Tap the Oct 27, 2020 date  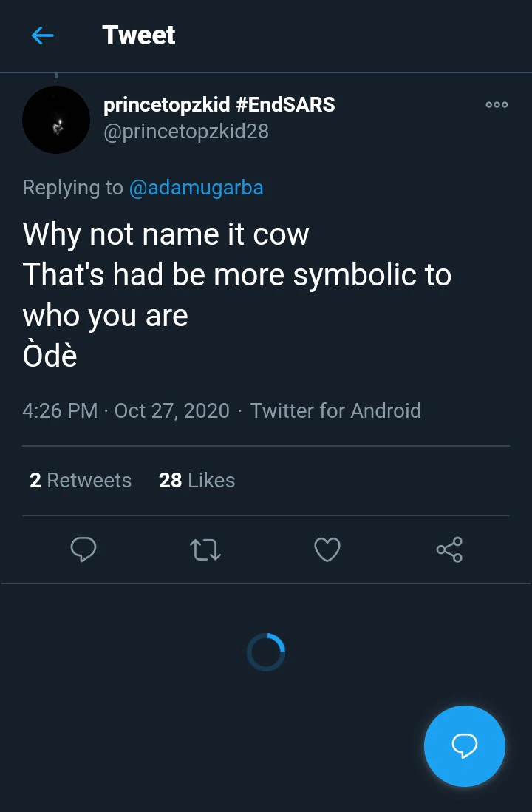tap(172, 410)
